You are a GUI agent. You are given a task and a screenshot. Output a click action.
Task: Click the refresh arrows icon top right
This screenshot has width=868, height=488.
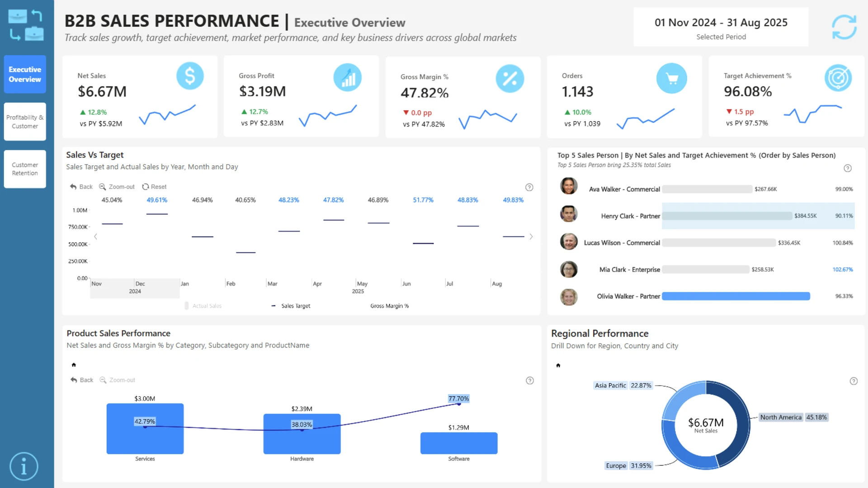click(x=844, y=27)
